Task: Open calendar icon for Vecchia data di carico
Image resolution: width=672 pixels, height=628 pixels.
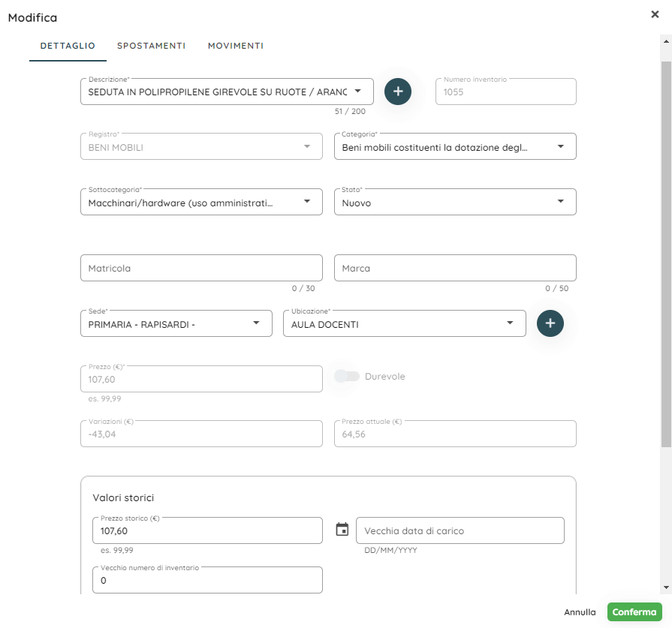Action: point(342,530)
